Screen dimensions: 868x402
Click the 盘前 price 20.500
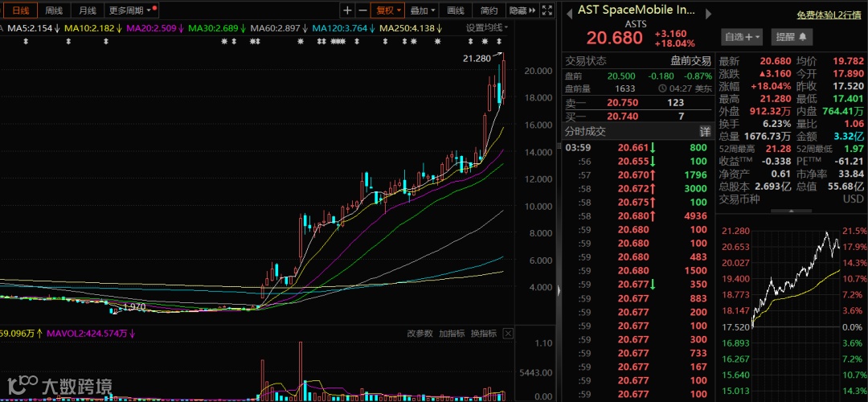621,76
